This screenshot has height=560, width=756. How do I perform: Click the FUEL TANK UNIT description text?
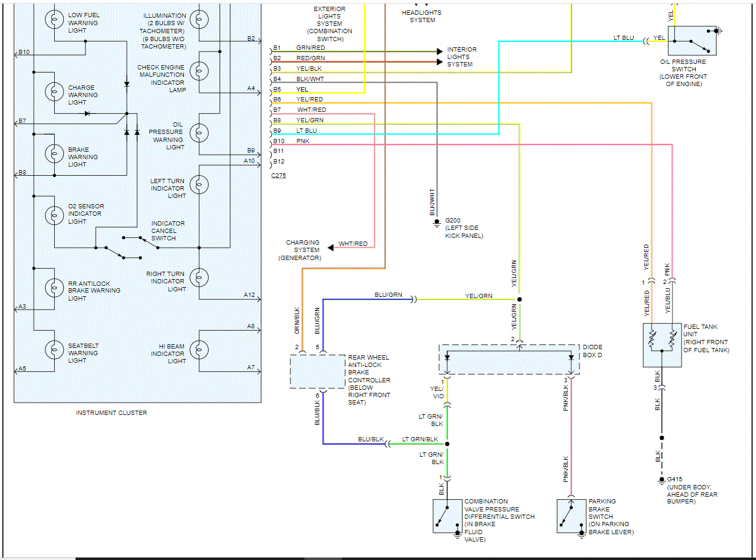(706, 339)
